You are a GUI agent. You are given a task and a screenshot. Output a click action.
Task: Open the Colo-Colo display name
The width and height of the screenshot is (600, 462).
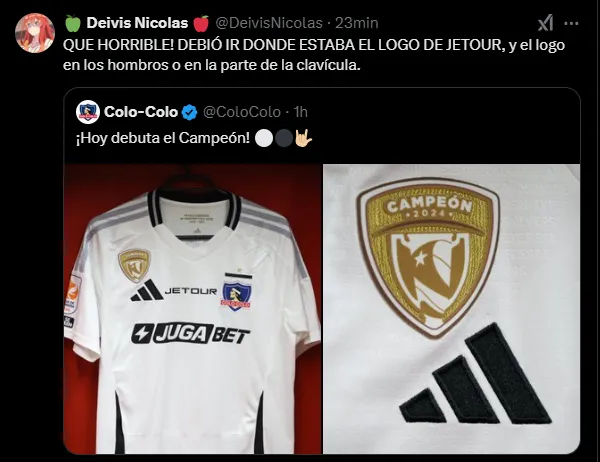(x=141, y=112)
